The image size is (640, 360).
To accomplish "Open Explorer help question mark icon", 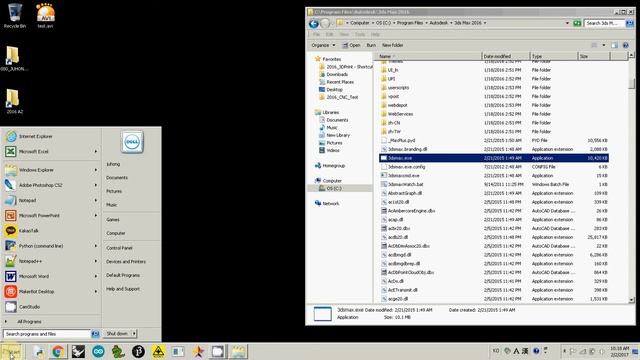I will tap(626, 45).
